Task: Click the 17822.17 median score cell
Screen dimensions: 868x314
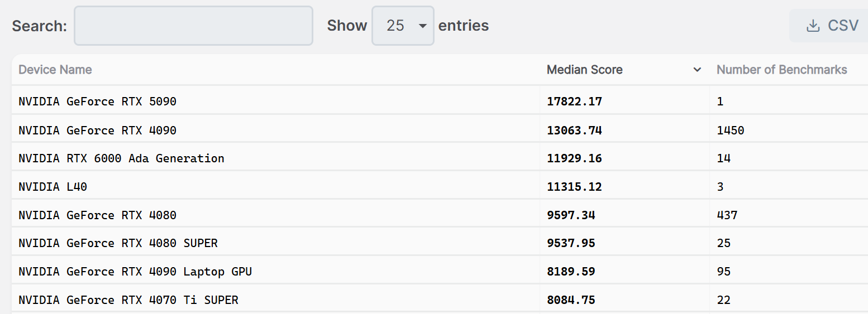Action: (x=574, y=102)
